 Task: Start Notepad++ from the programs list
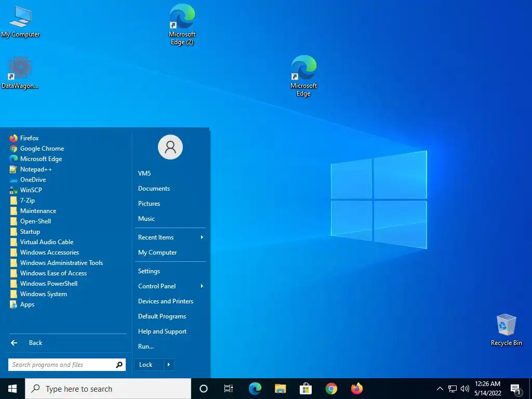pyautogui.click(x=31, y=169)
